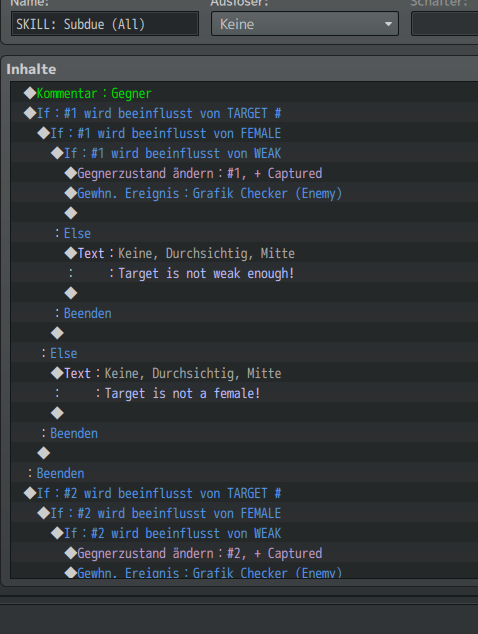Click the dropdown arrow next to Keine
This screenshot has width=478, height=634.
pyautogui.click(x=388, y=24)
